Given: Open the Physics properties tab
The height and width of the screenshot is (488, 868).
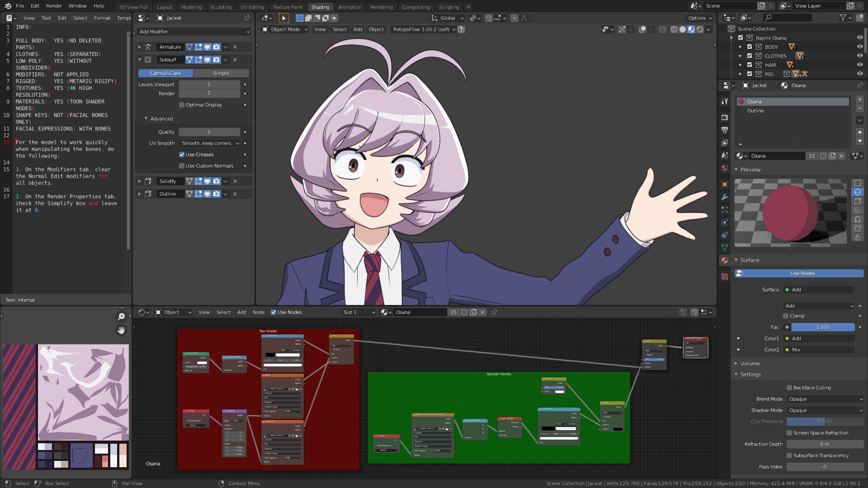Looking at the screenshot, I should [x=725, y=222].
